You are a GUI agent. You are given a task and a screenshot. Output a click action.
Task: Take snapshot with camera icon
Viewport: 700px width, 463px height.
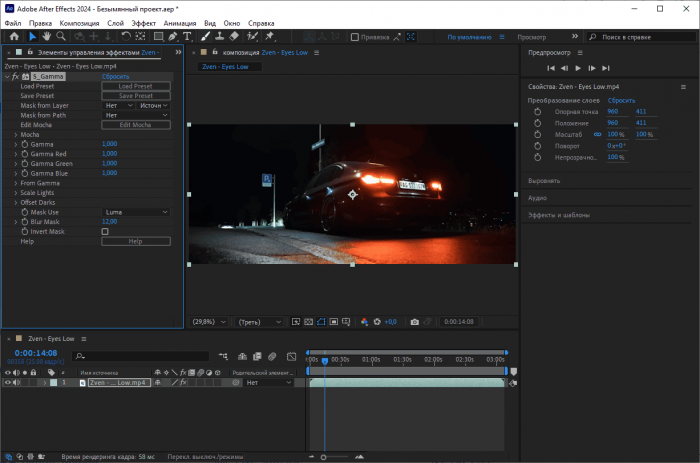coord(415,322)
